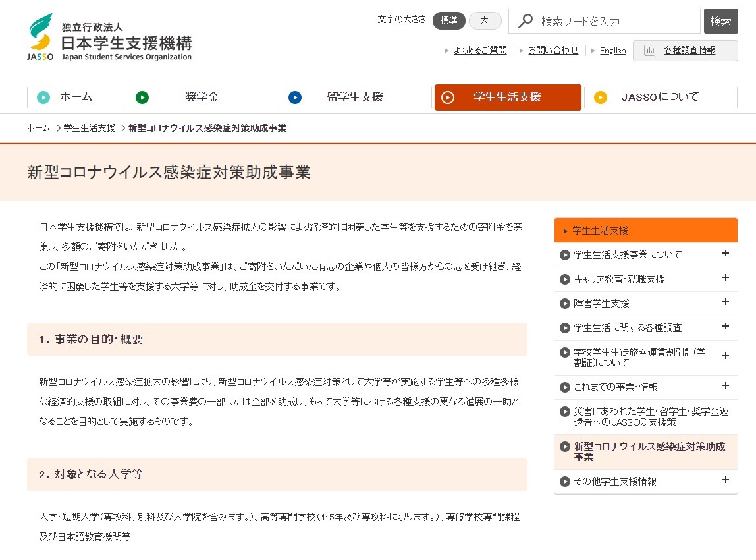Toggle text size to 大
This screenshot has width=756, height=560.
pos(485,20)
